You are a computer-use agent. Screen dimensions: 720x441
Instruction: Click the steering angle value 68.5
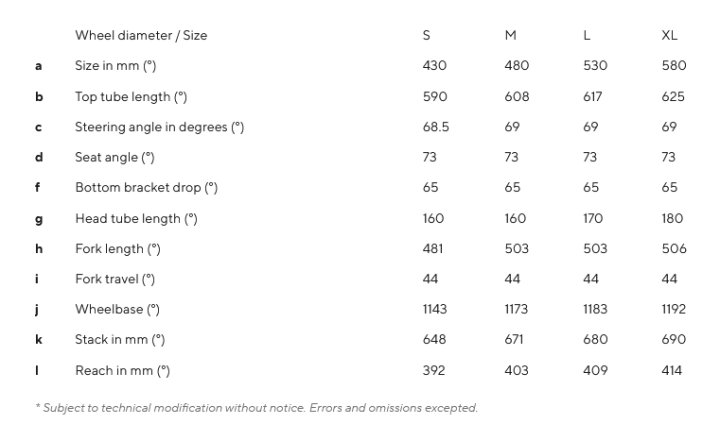click(x=436, y=127)
